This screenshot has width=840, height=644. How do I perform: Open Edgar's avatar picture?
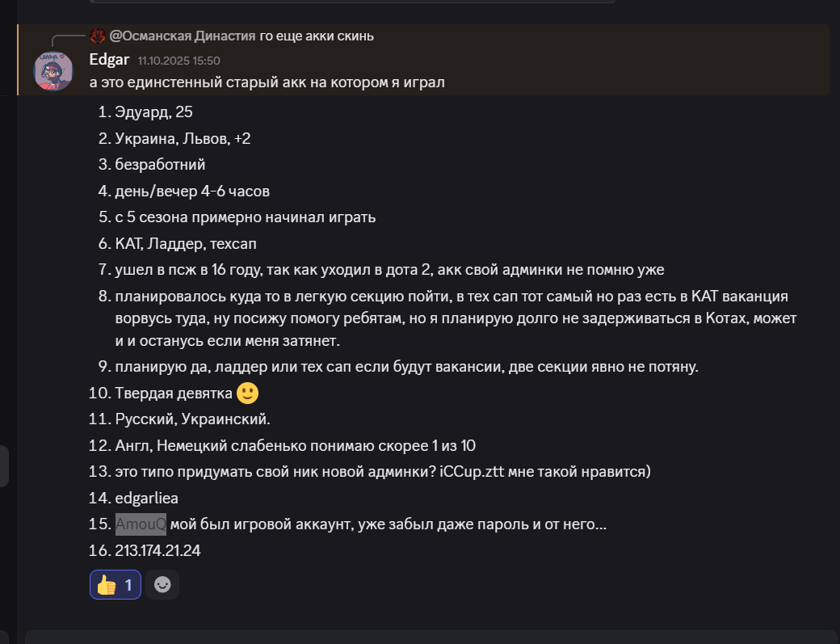click(53, 71)
